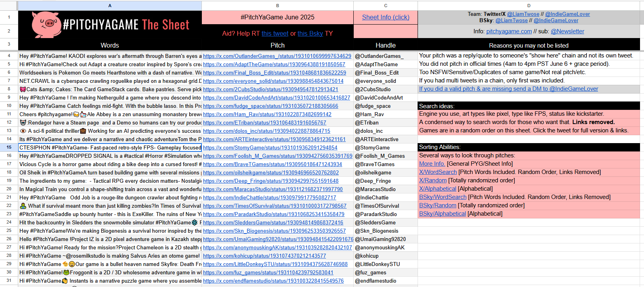This screenshot has width=644, height=287.
Task: Select the '#PitchYaGame June 2025' cell
Action: pyautogui.click(x=278, y=17)
